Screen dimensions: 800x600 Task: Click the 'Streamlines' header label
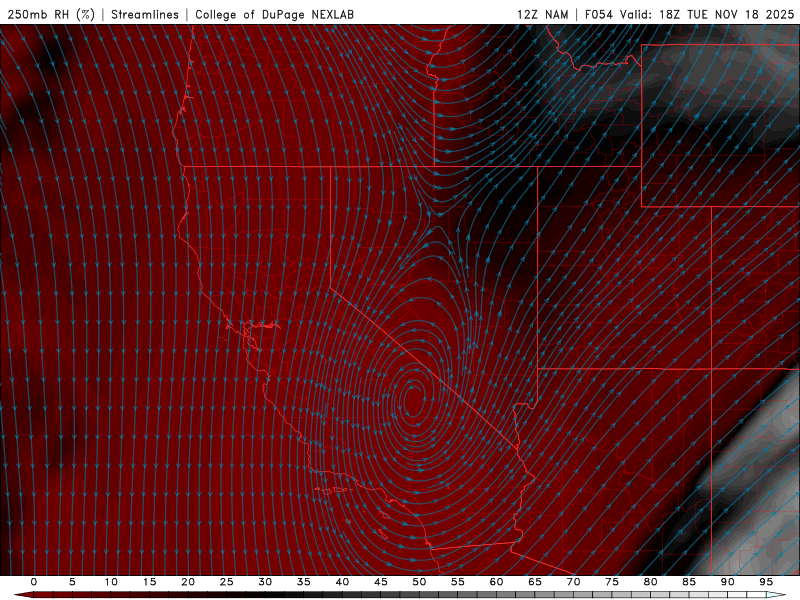(x=145, y=14)
